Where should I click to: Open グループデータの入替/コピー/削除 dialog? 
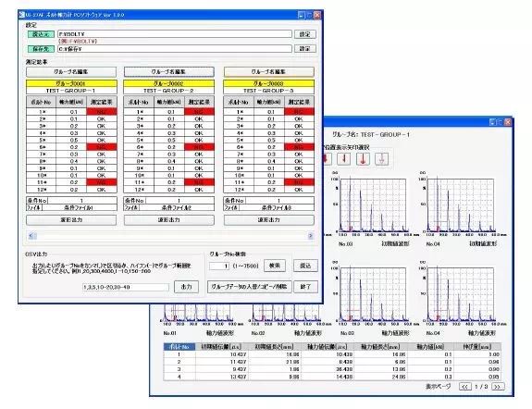point(249,287)
